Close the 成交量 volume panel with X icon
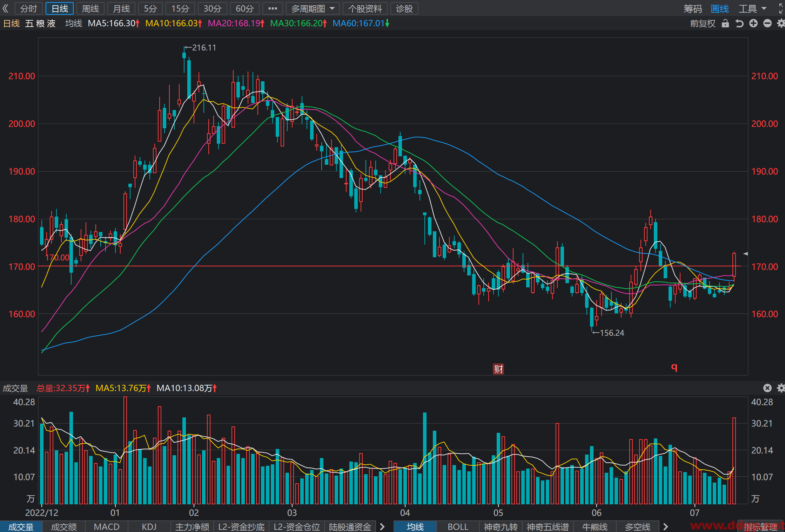This screenshot has width=785, height=532. 767,388
